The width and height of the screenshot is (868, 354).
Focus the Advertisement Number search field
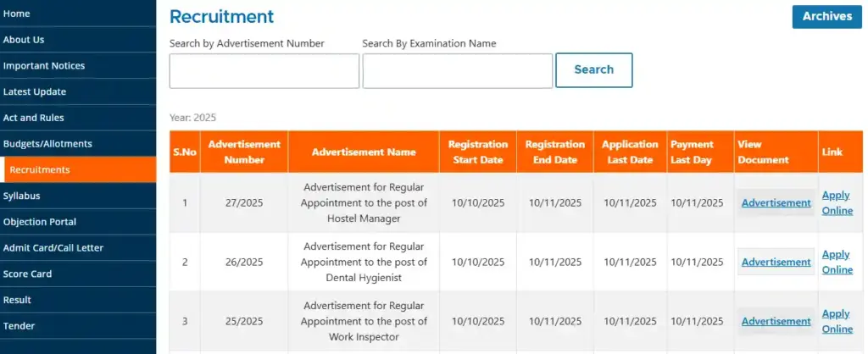pos(264,71)
